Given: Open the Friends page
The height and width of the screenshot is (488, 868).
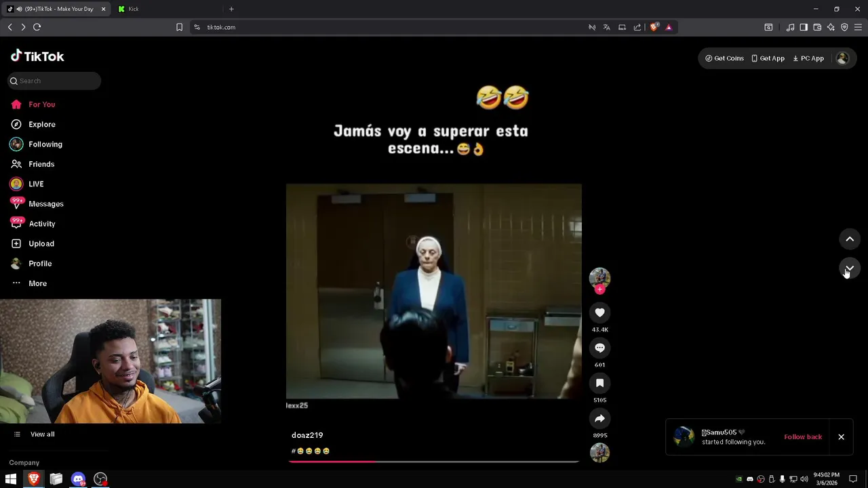Looking at the screenshot, I should pyautogui.click(x=32, y=164).
